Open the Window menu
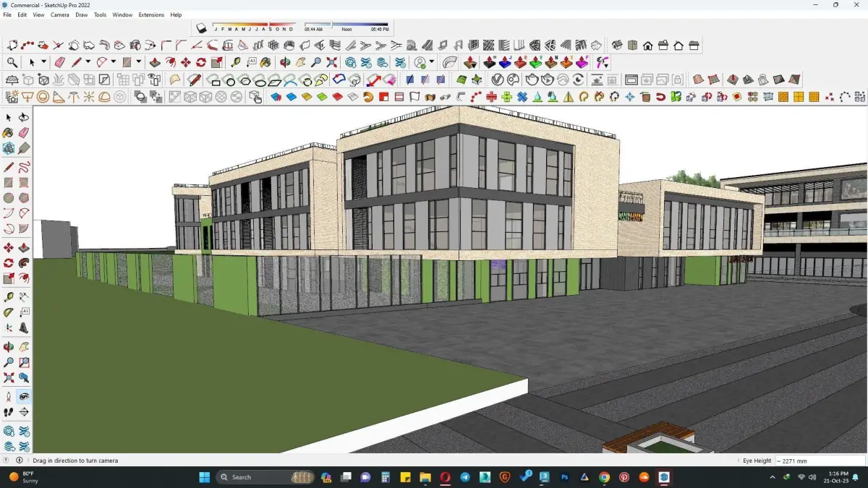 (x=122, y=14)
